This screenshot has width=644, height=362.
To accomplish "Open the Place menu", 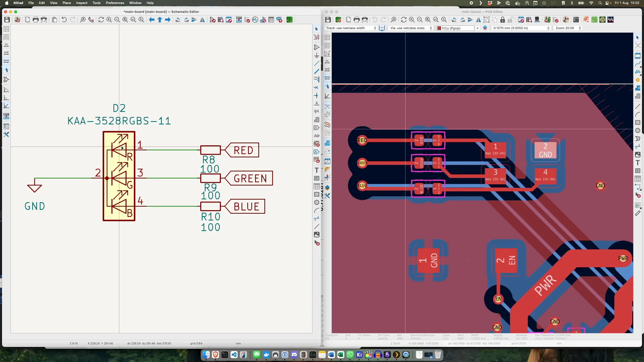I will pyautogui.click(x=66, y=3).
